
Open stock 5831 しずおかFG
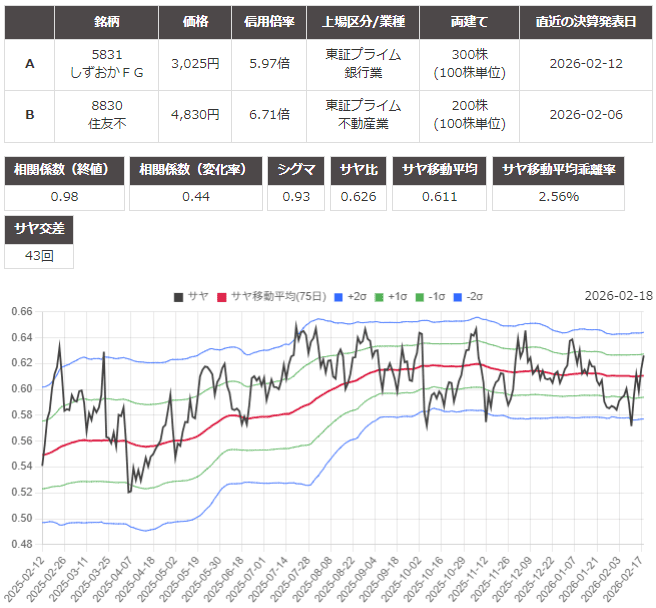pos(108,63)
